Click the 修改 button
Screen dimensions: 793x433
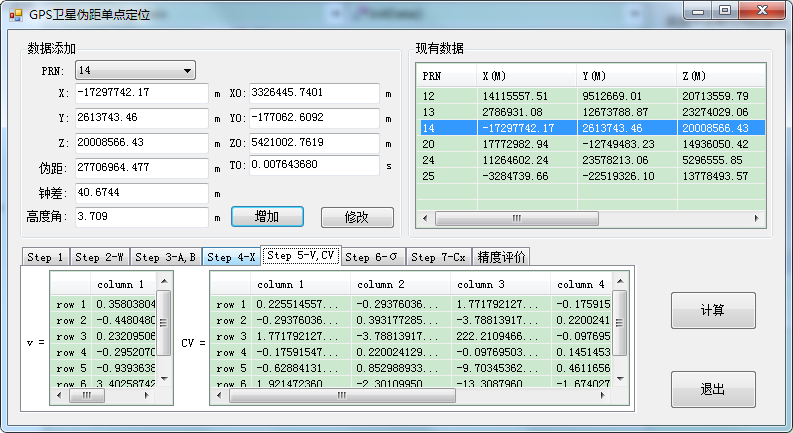[x=356, y=217]
